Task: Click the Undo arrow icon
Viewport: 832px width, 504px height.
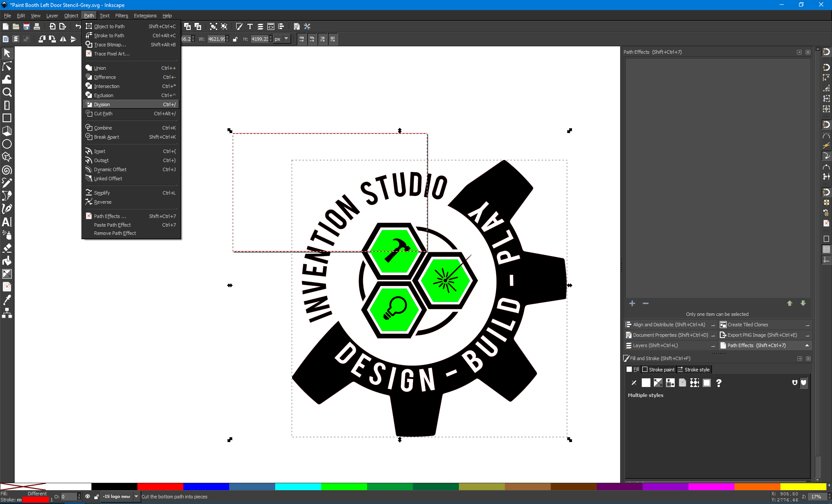Action: 78,26
